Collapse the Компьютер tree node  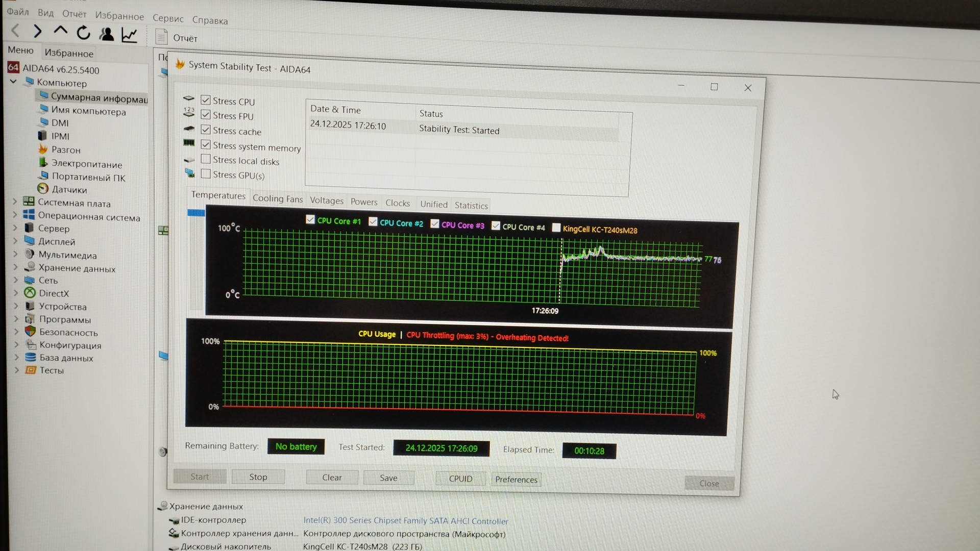13,82
